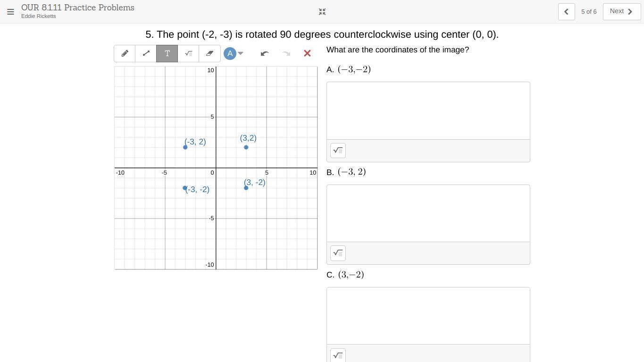Clear the sketch with red X
Viewport: 644px width, 362px height.
[307, 54]
